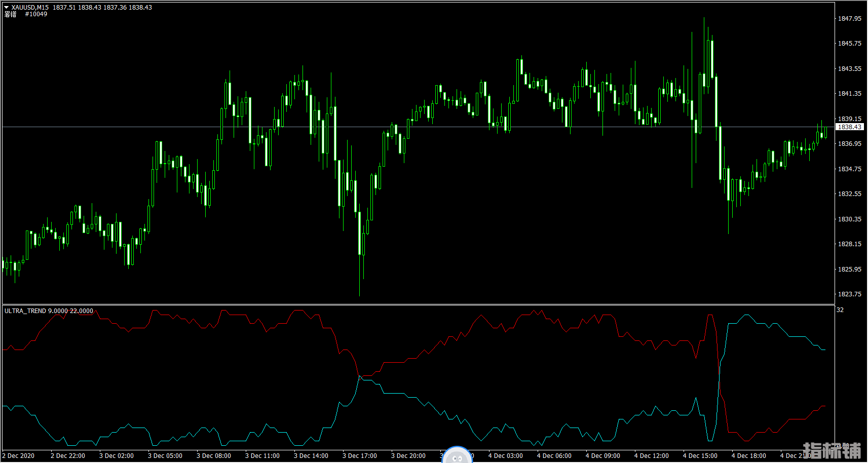
Task: Click the 1839.15 price axis label
Action: (850, 119)
